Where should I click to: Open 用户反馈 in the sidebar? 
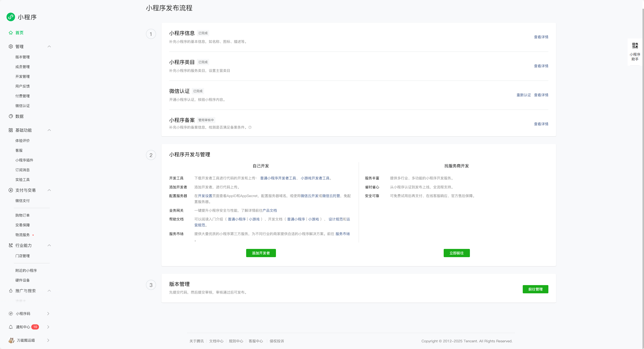click(23, 86)
